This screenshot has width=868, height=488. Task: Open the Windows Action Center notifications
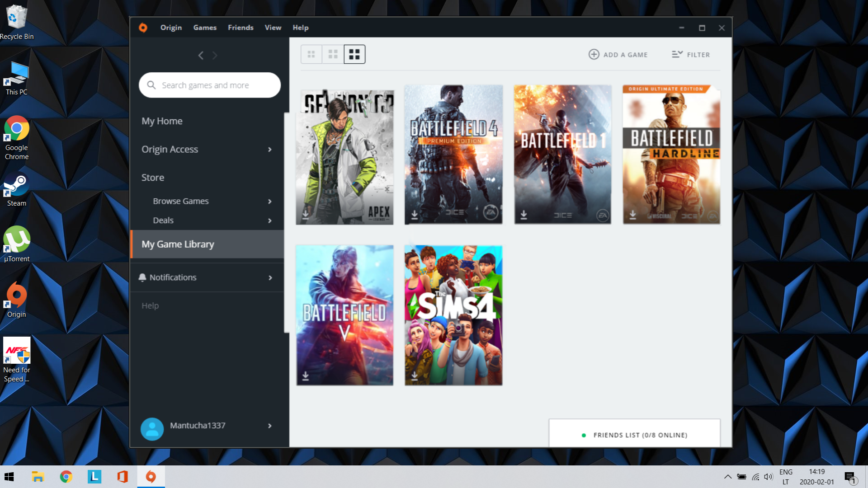(850, 477)
